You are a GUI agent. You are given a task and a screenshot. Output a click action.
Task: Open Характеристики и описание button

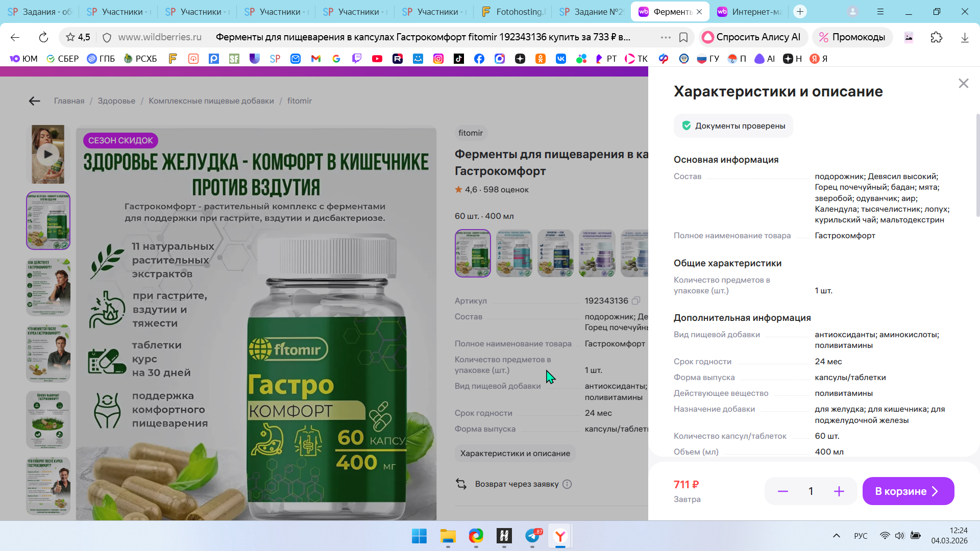tap(514, 454)
